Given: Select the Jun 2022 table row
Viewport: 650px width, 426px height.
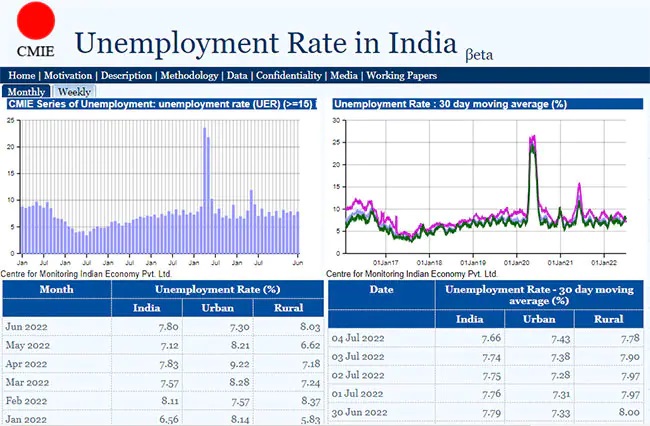Looking at the screenshot, I should click(x=162, y=327).
